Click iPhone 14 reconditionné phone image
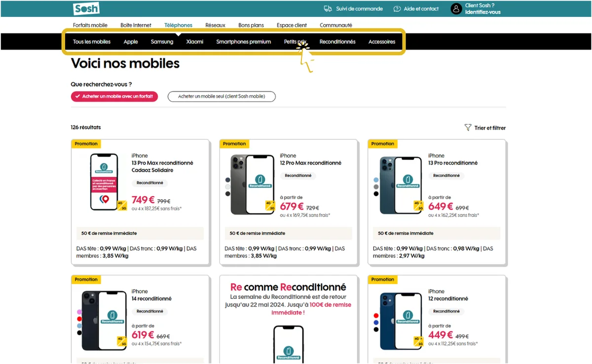 104,321
